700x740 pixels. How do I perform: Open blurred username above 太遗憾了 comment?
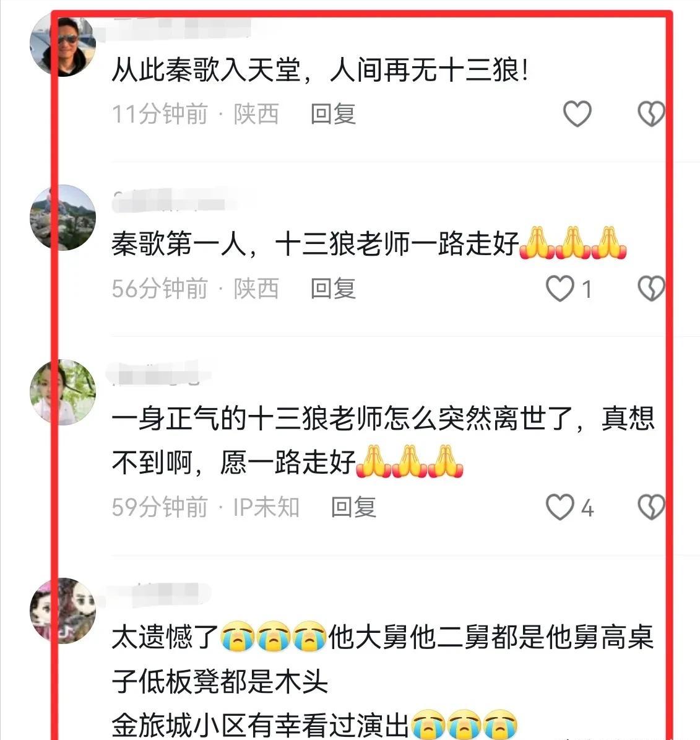coord(160,594)
